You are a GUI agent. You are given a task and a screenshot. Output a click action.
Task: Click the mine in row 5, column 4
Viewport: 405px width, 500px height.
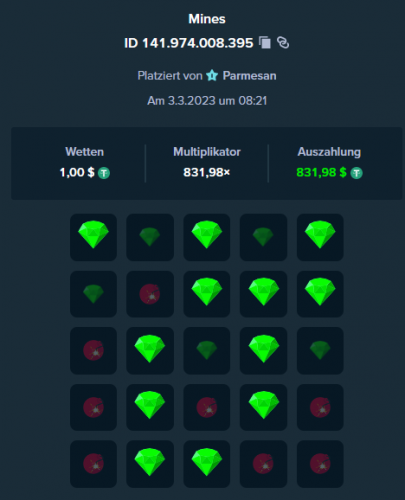pyautogui.click(x=263, y=464)
